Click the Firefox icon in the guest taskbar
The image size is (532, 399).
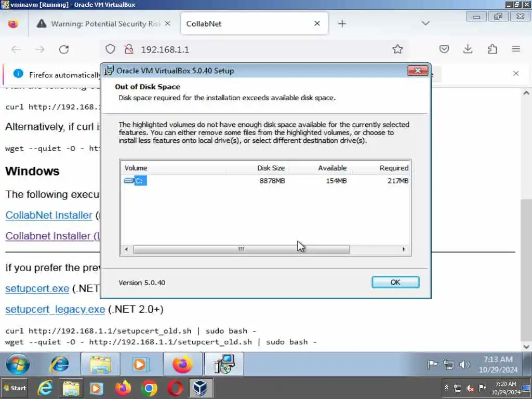(182, 364)
